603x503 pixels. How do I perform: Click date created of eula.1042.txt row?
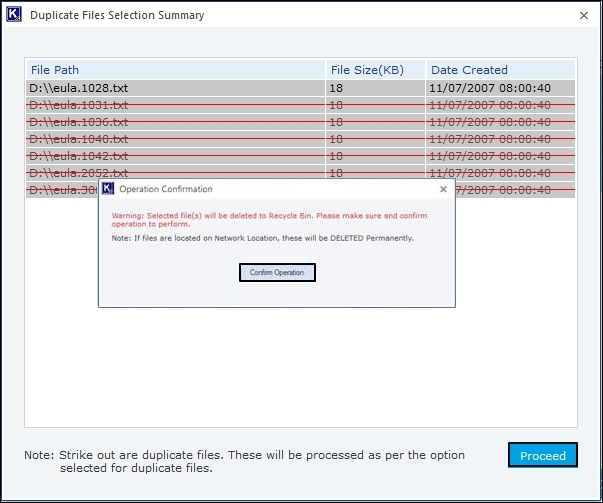pyautogui.click(x=490, y=156)
